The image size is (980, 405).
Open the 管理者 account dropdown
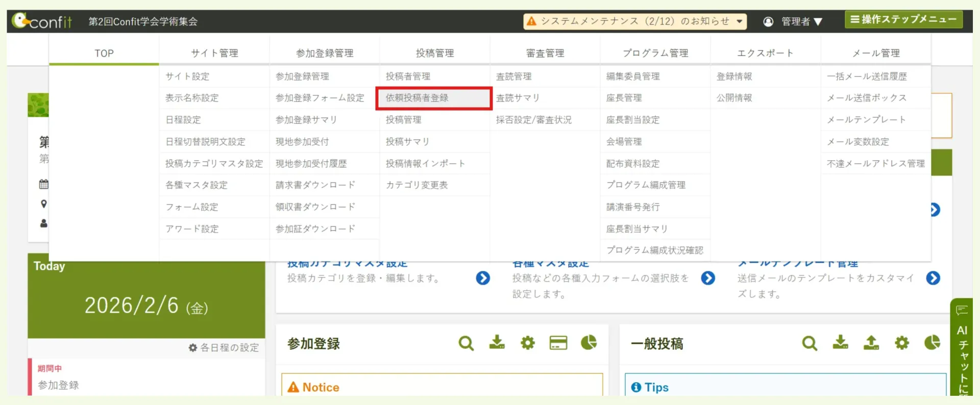click(802, 21)
